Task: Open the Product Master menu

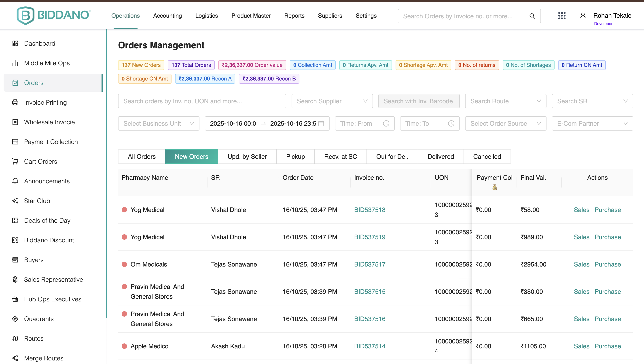Action: click(251, 16)
